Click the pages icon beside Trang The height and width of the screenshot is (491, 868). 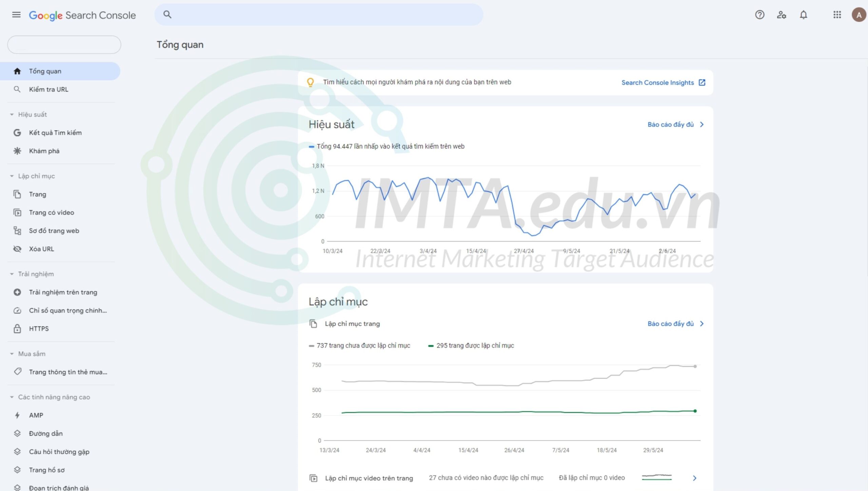[17, 194]
